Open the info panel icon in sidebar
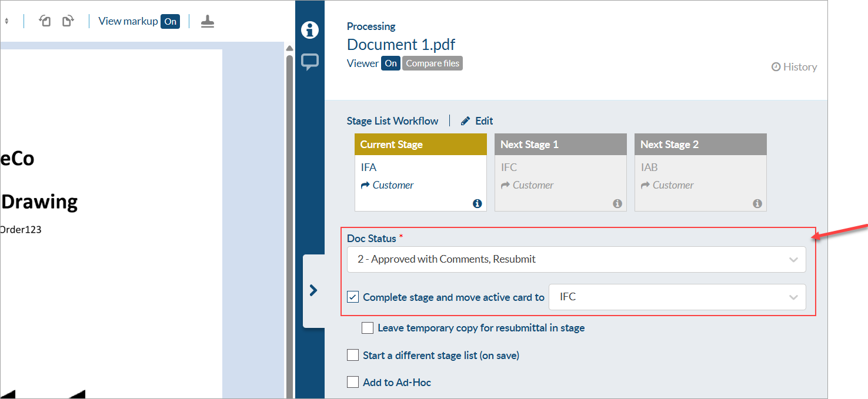Image resolution: width=868 pixels, height=399 pixels. (x=310, y=30)
